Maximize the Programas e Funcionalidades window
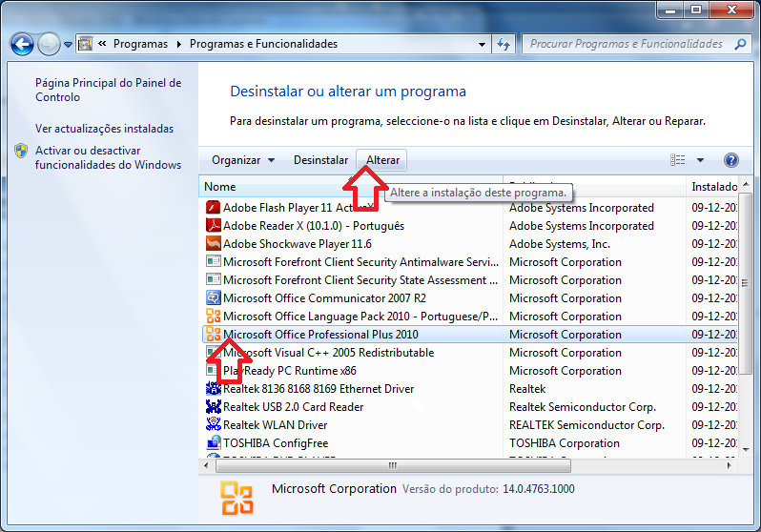Image resolution: width=761 pixels, height=532 pixels. pyautogui.click(x=696, y=10)
